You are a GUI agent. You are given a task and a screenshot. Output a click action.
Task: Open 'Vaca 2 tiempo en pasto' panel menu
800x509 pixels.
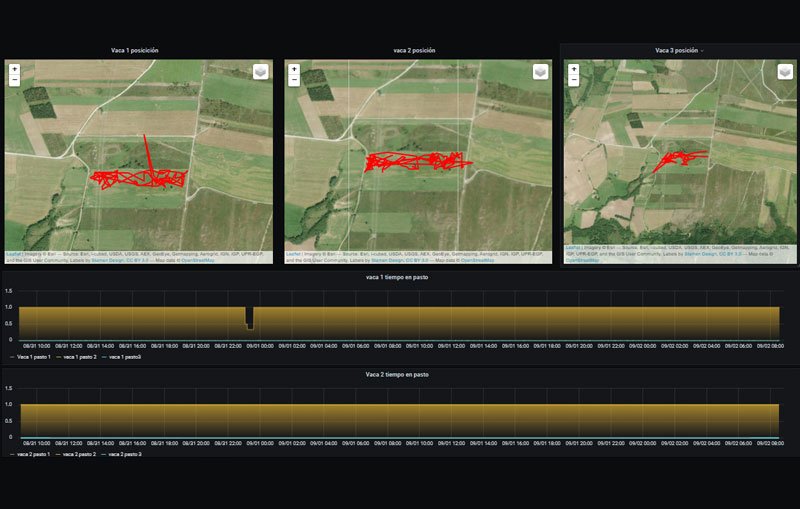(397, 375)
